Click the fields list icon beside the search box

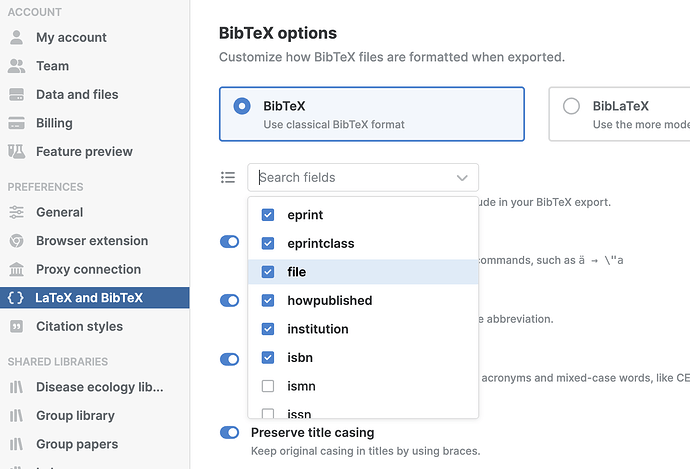pyautogui.click(x=228, y=177)
